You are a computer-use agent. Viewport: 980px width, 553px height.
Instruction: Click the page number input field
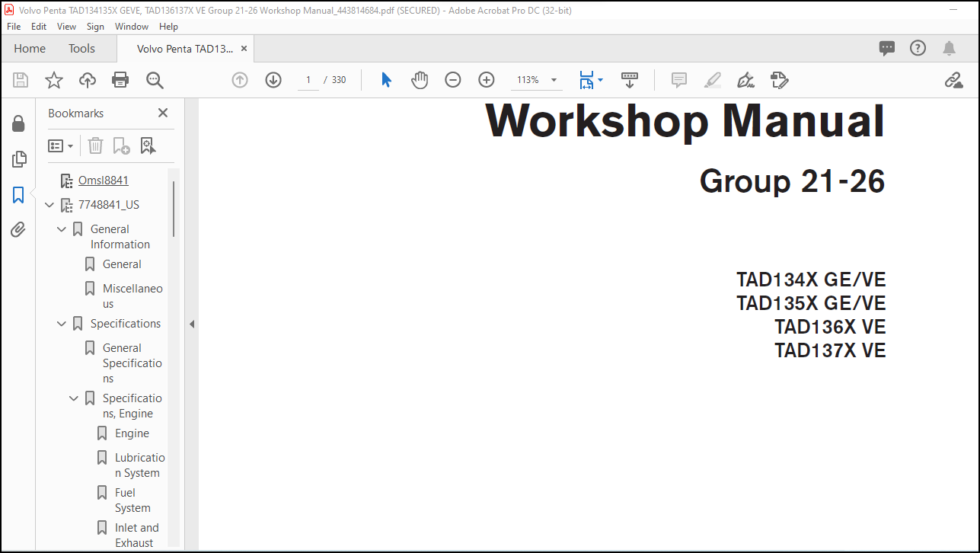pos(308,80)
